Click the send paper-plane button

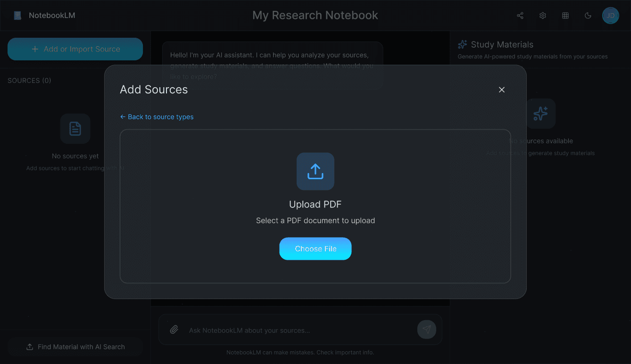coord(427,330)
